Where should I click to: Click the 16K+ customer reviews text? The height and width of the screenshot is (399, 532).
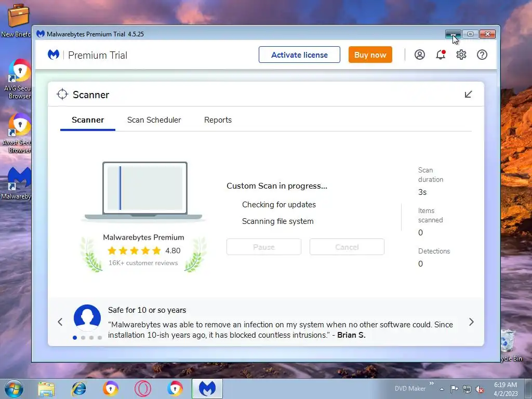pos(143,263)
